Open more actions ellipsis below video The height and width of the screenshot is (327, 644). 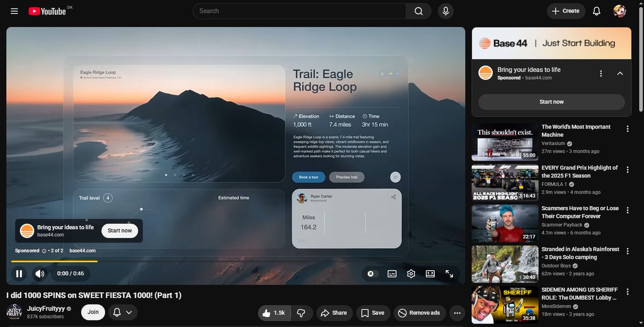point(457,313)
